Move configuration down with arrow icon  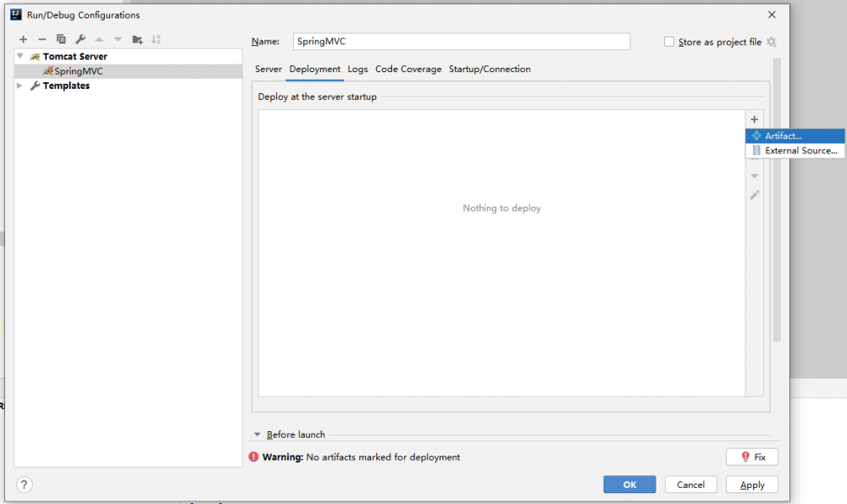point(118,40)
